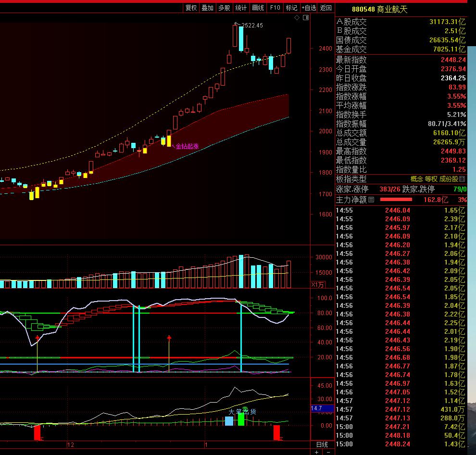Click 主力净额 amount 162.8亿
This screenshot has width=476, height=455.
436,200
